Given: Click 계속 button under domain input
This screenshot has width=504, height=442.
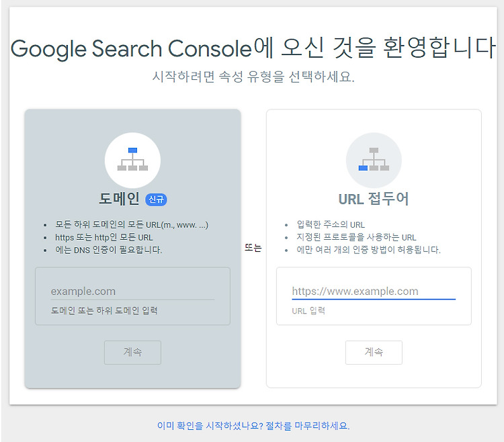Looking at the screenshot, I should tap(132, 353).
